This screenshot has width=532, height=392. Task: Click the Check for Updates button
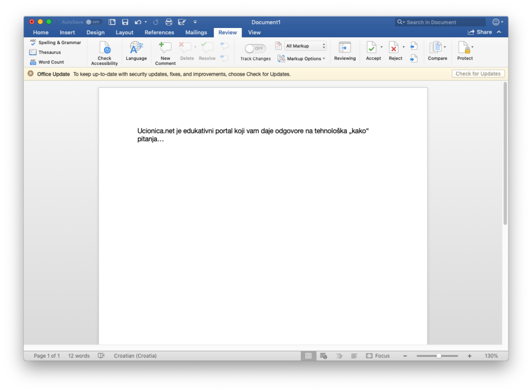pyautogui.click(x=477, y=74)
